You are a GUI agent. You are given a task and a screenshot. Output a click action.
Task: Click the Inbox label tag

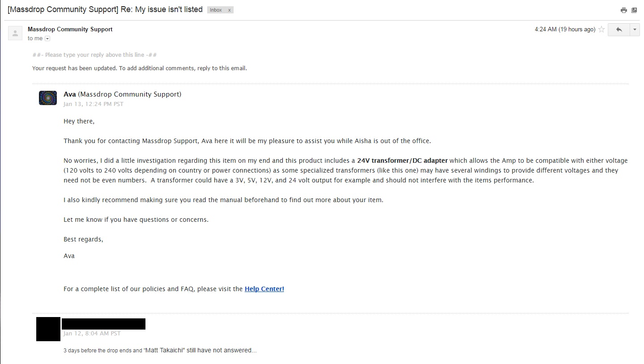click(216, 10)
